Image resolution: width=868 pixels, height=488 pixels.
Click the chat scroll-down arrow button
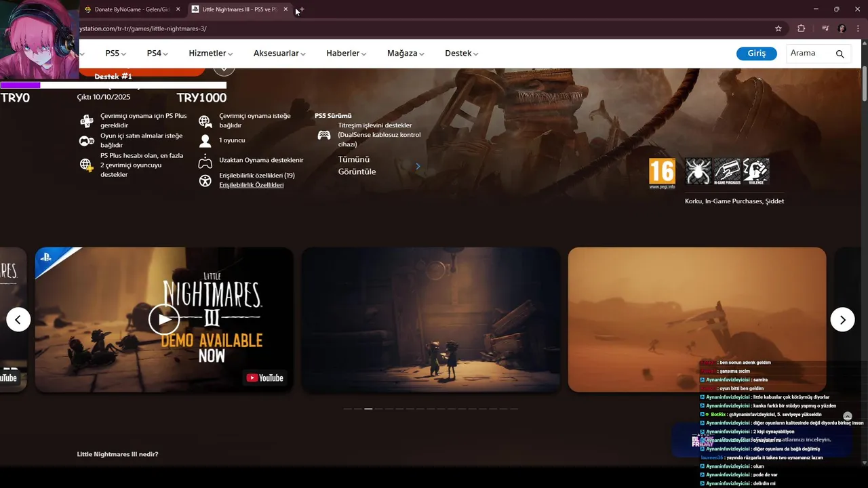847,416
